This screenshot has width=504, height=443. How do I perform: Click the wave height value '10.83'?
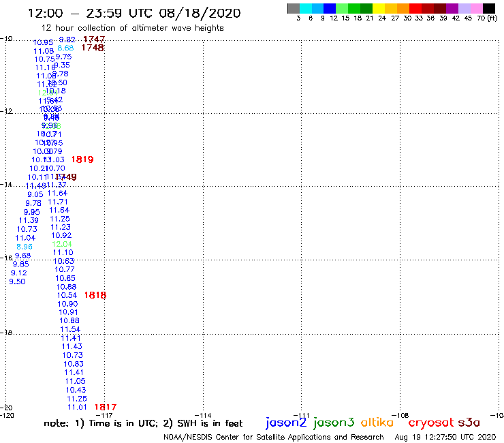pyautogui.click(x=74, y=364)
